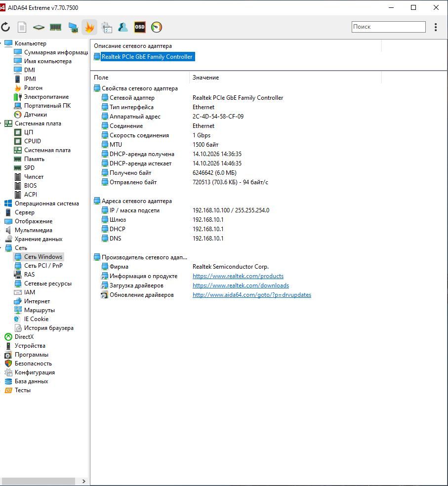Click the Мультимедиа speaker icon
This screenshot has width=448, height=486.
point(8,230)
